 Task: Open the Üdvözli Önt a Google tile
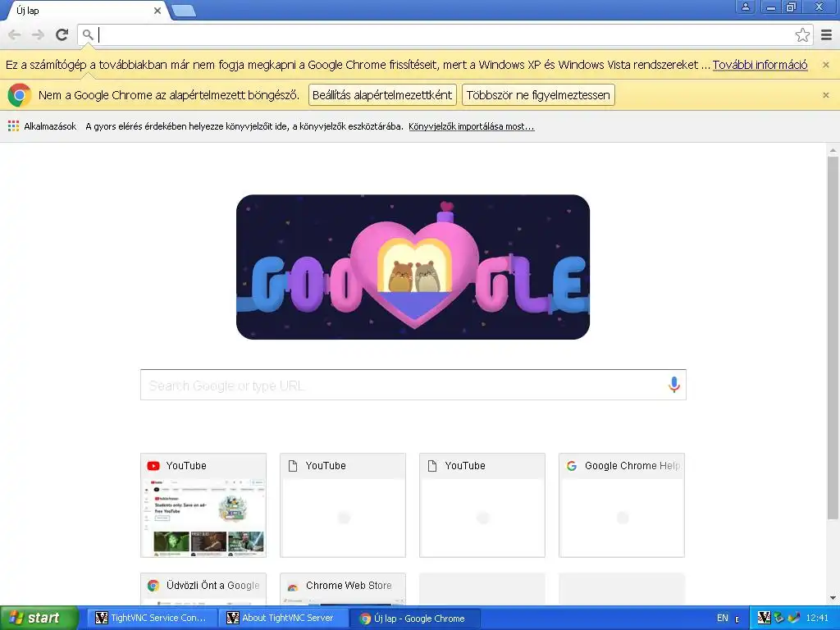(x=203, y=589)
